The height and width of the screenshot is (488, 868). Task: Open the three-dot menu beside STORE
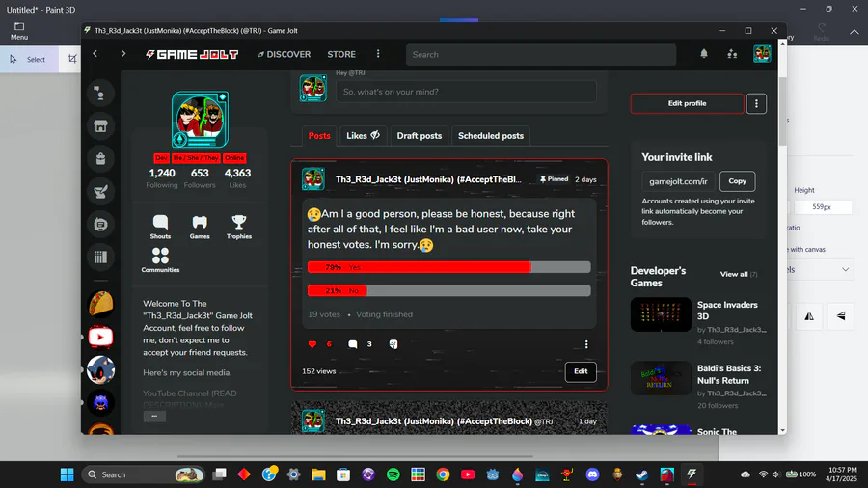click(378, 54)
